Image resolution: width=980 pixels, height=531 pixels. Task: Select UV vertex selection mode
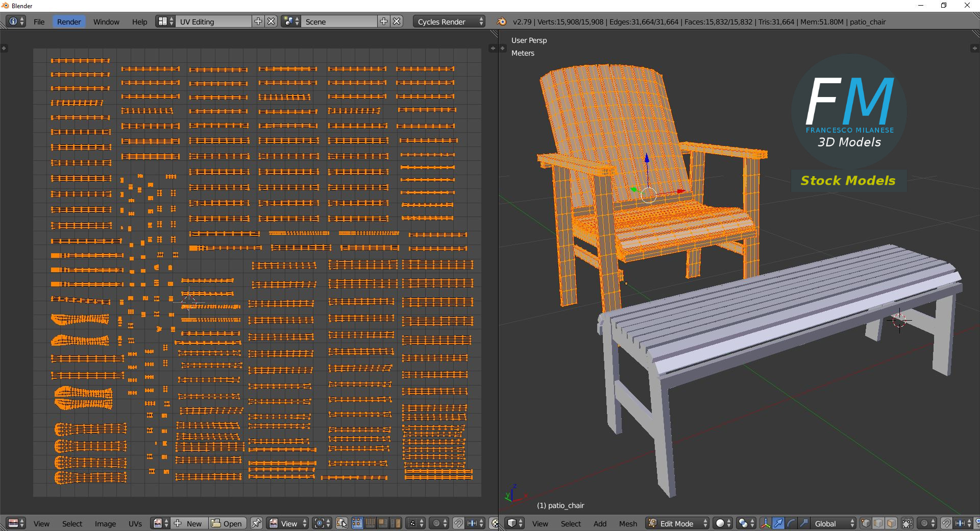point(357,523)
